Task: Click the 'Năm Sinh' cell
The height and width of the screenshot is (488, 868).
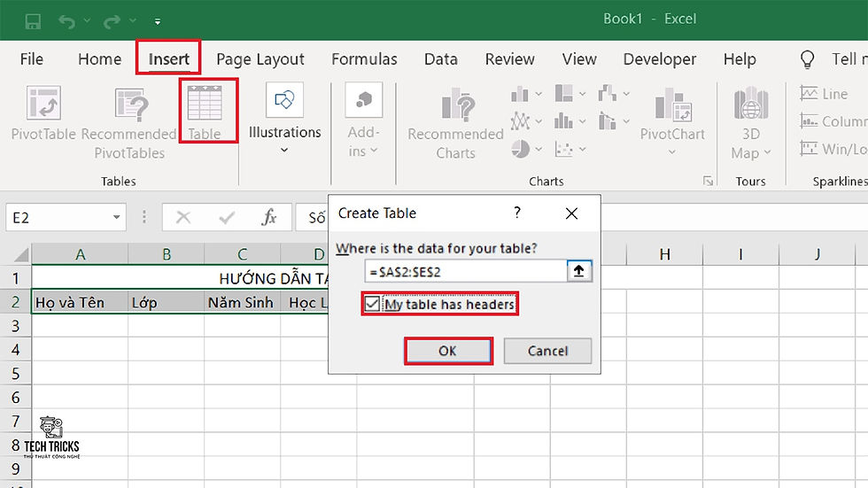Action: [243, 302]
